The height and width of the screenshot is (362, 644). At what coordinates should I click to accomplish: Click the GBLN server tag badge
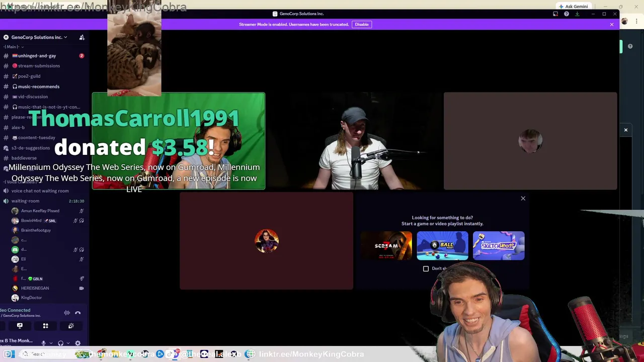click(35, 279)
